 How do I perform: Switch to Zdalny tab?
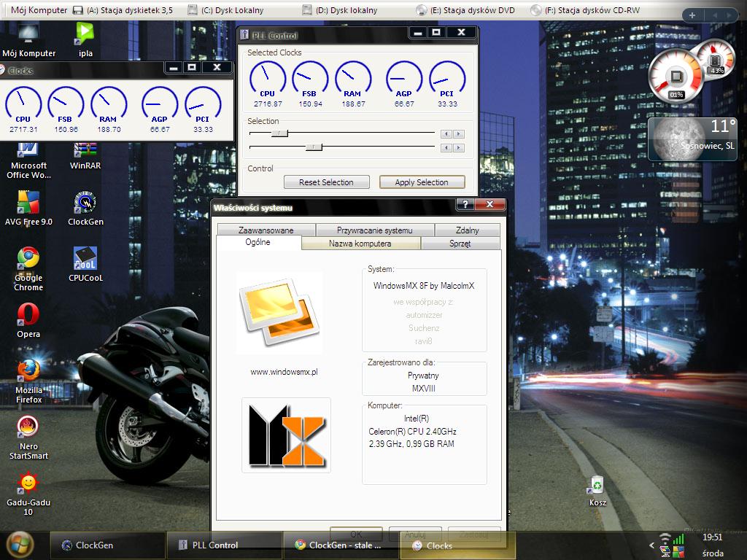click(468, 230)
